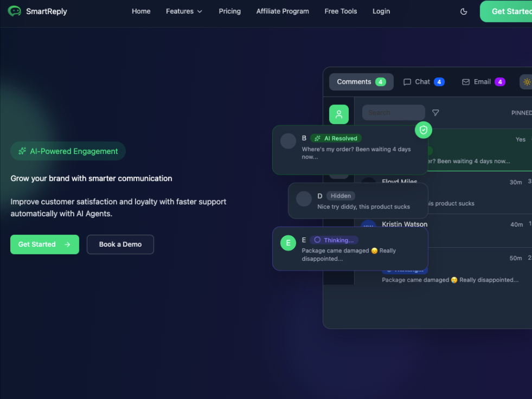Click the green shield check icon
Screen dimensions: 532x399
click(x=423, y=130)
